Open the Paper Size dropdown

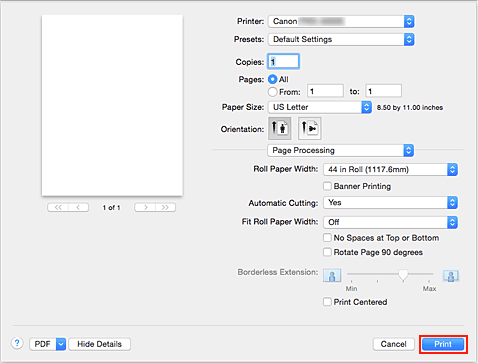pyautogui.click(x=320, y=107)
